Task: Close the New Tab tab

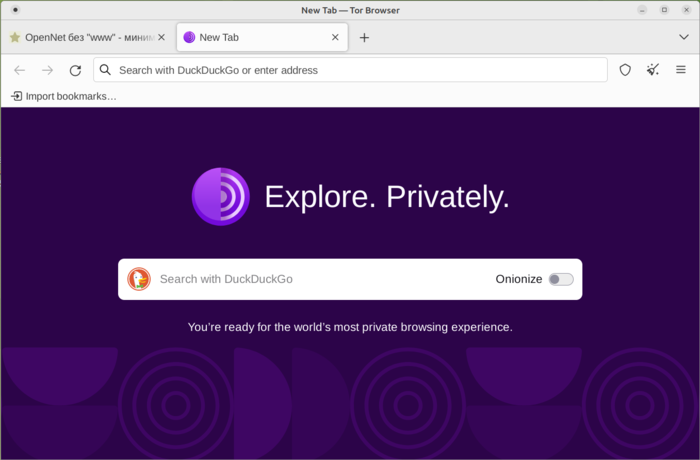Action: point(336,37)
